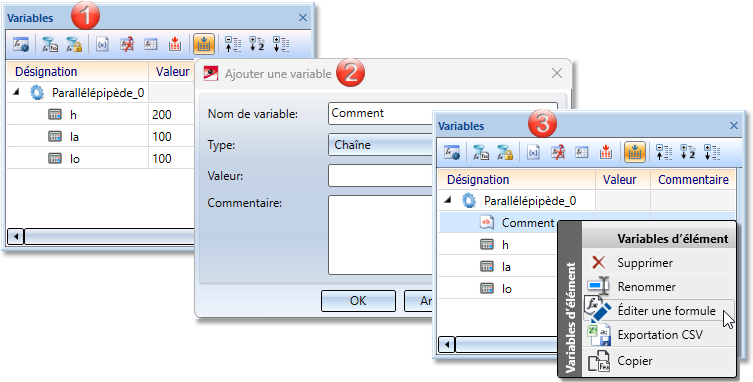The image size is (753, 382).
Task: Expand all levels icon in right Variables window
Action: (712, 152)
